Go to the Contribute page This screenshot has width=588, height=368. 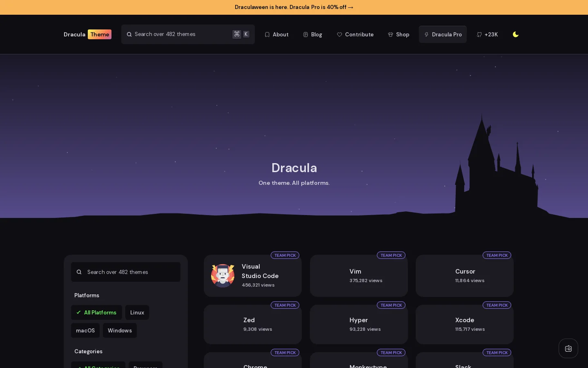coord(355,35)
